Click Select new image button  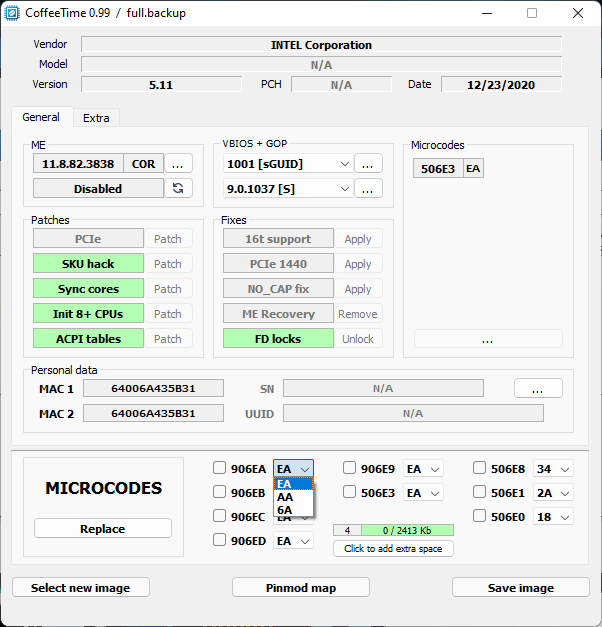(x=81, y=587)
